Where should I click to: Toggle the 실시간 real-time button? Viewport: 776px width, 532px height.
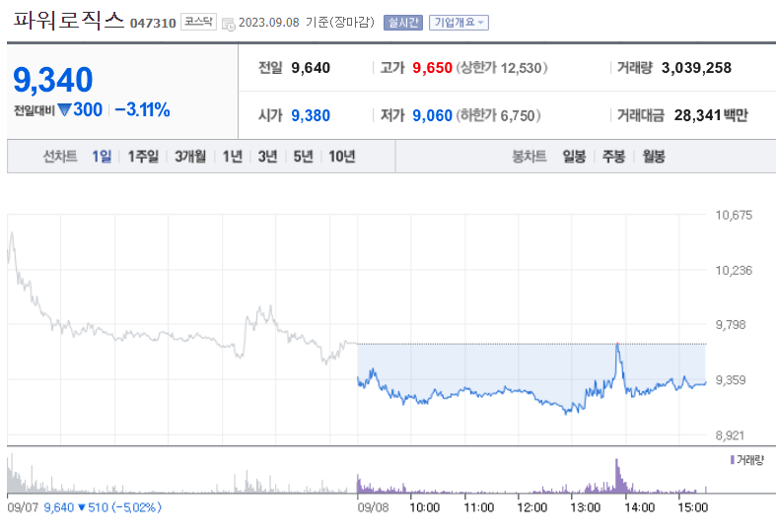click(403, 23)
